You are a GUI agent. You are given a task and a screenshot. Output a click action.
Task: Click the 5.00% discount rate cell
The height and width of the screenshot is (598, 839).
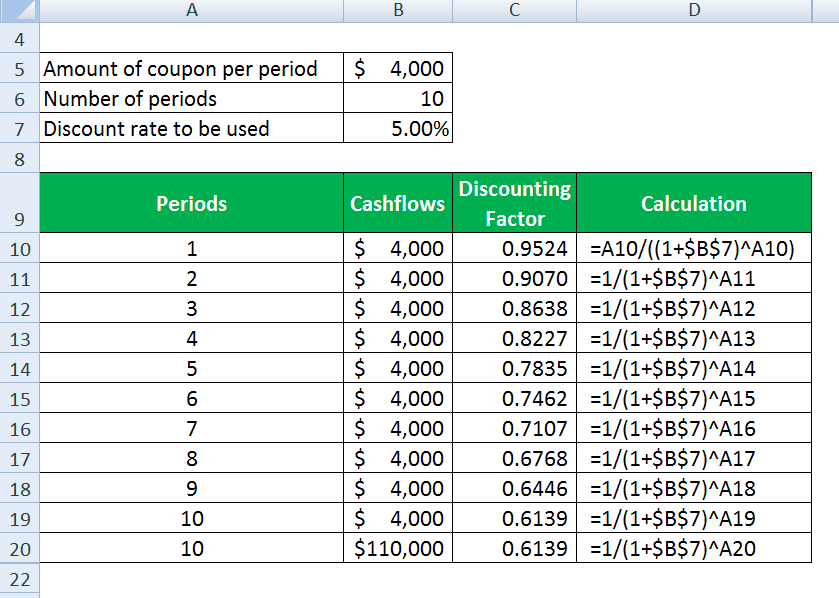click(397, 128)
